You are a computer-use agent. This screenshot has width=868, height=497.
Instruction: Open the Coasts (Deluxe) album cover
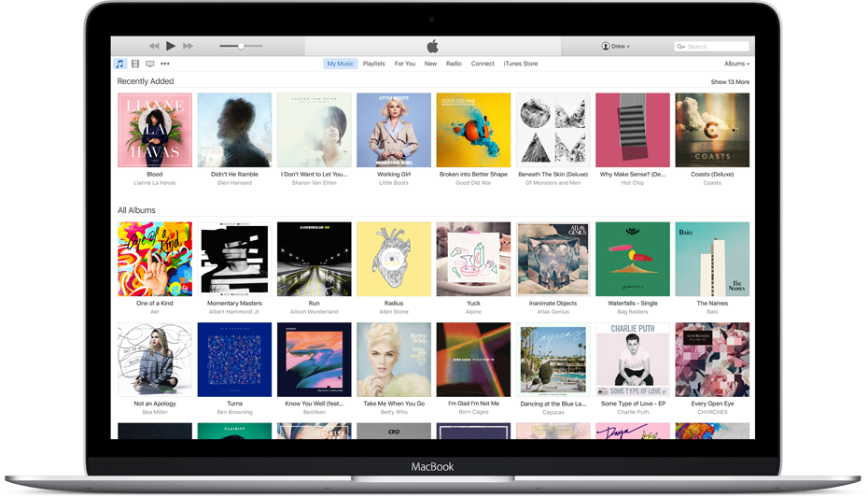point(712,130)
